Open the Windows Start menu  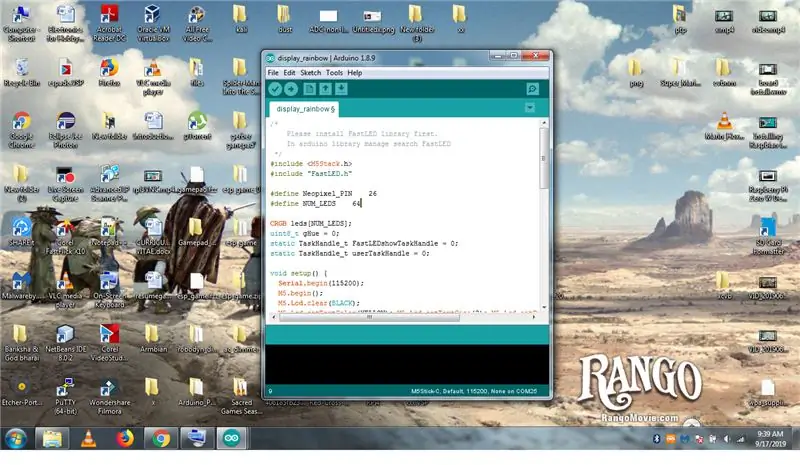16,438
